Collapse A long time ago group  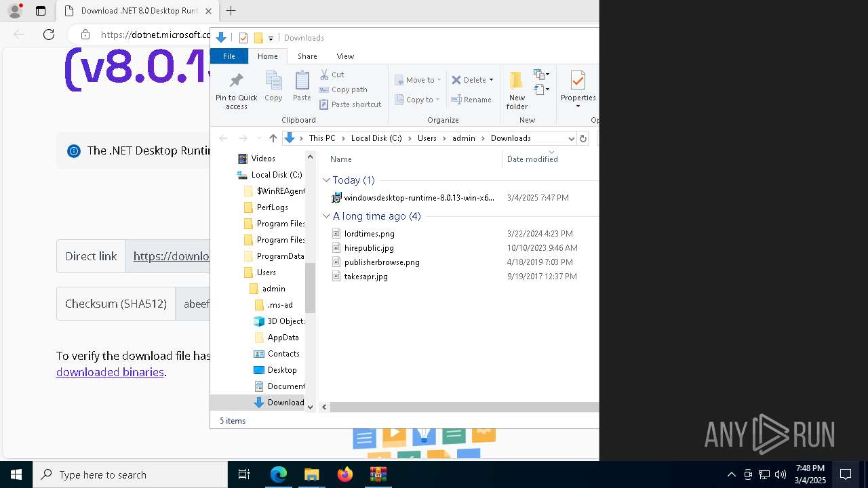(326, 216)
